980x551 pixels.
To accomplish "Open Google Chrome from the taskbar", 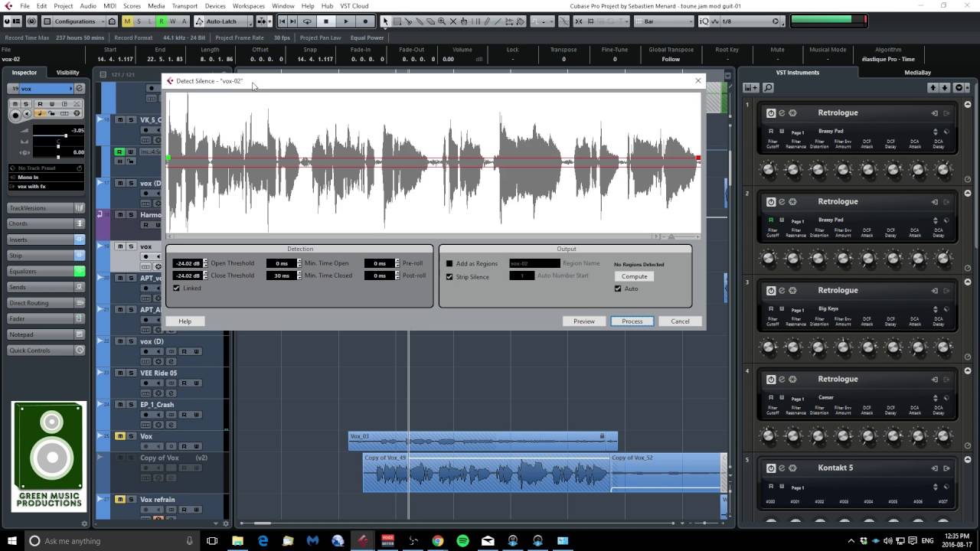I will pyautogui.click(x=437, y=541).
